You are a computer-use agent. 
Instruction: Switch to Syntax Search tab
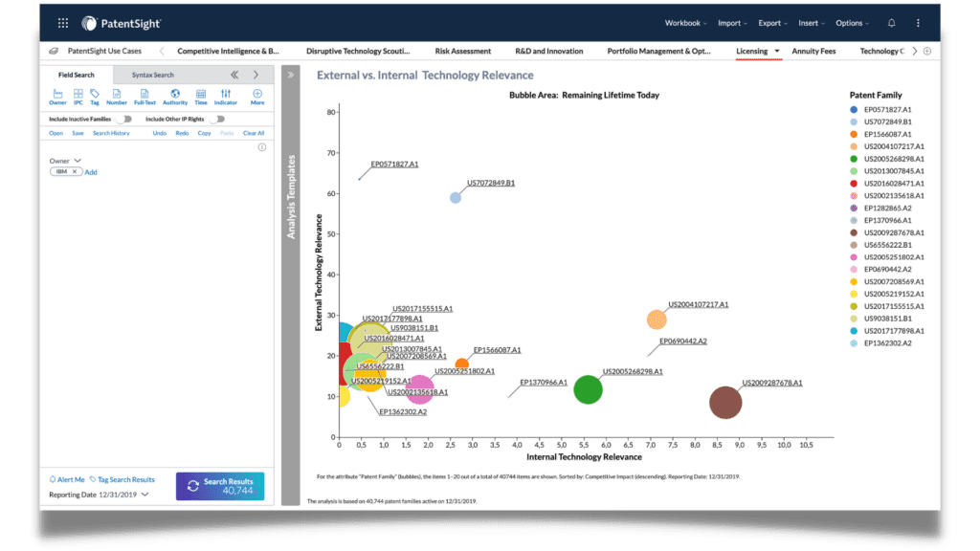(152, 75)
